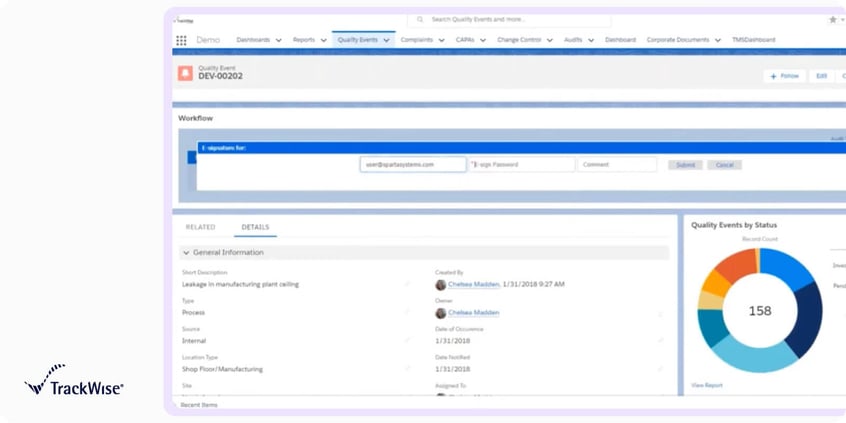The width and height of the screenshot is (846, 423).
Task: Switch to the RELATED tab
Action: tap(200, 227)
